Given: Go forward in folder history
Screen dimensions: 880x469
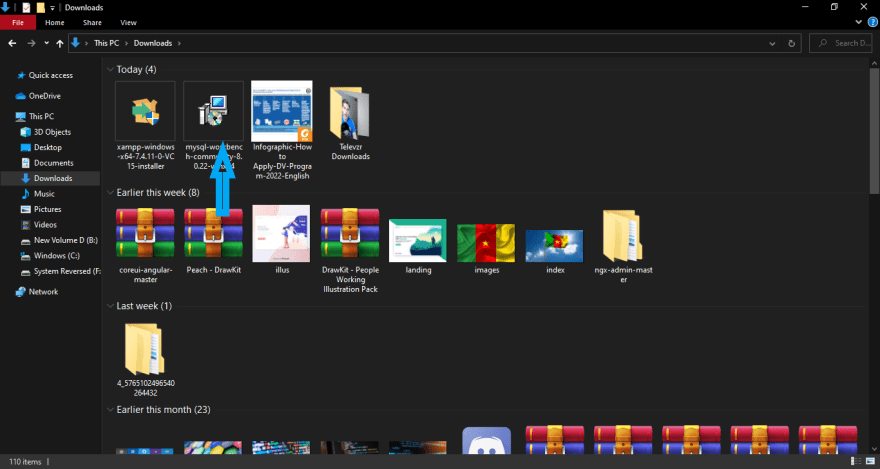Looking at the screenshot, I should coord(31,43).
